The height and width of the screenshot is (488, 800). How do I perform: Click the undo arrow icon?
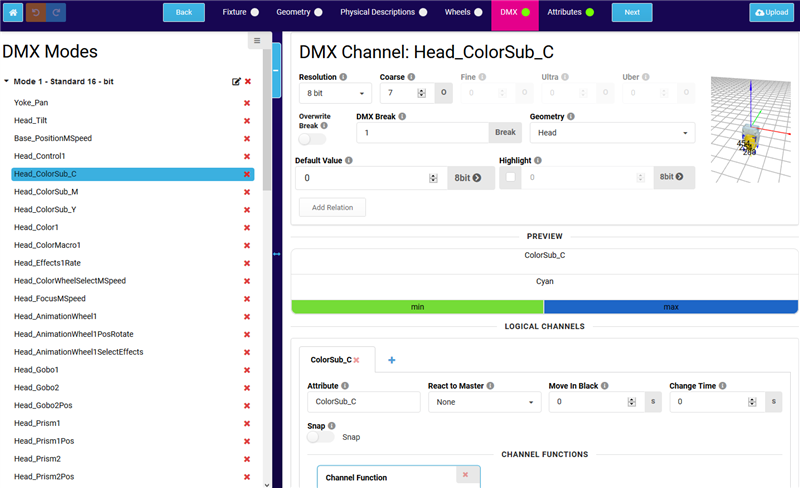point(35,12)
